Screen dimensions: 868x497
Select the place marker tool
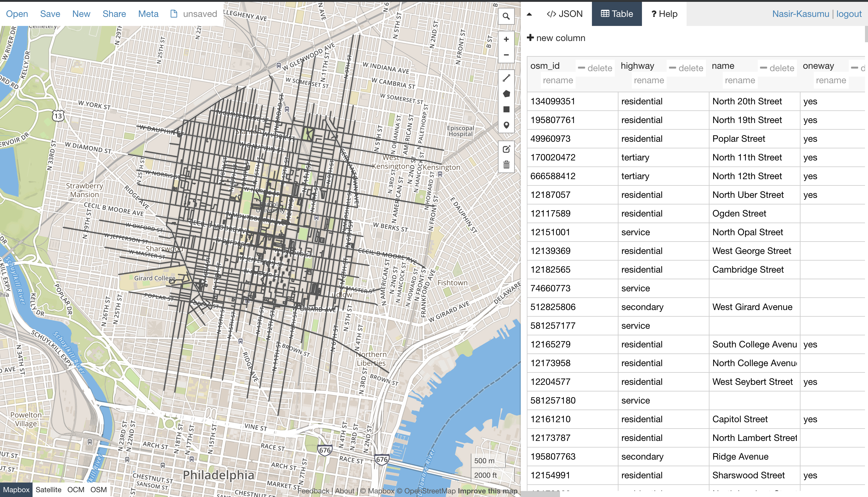[506, 125]
